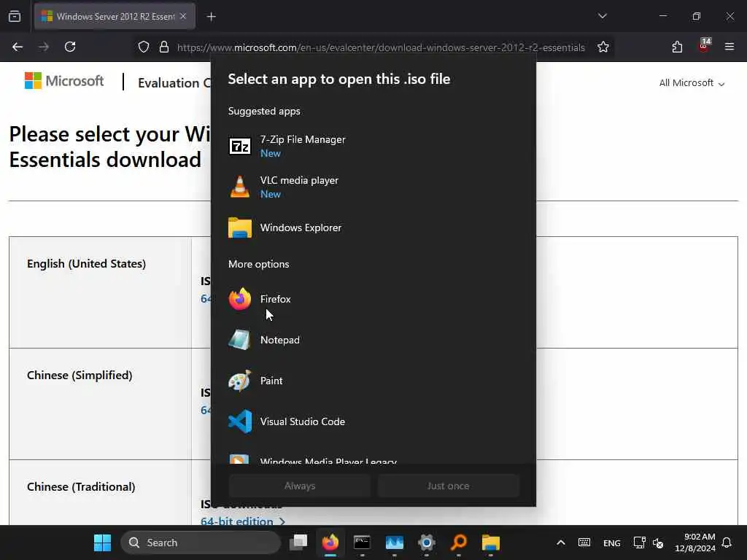The image size is (747, 560).
Task: Open the clock showing 9:02 AM
Action: click(x=695, y=542)
